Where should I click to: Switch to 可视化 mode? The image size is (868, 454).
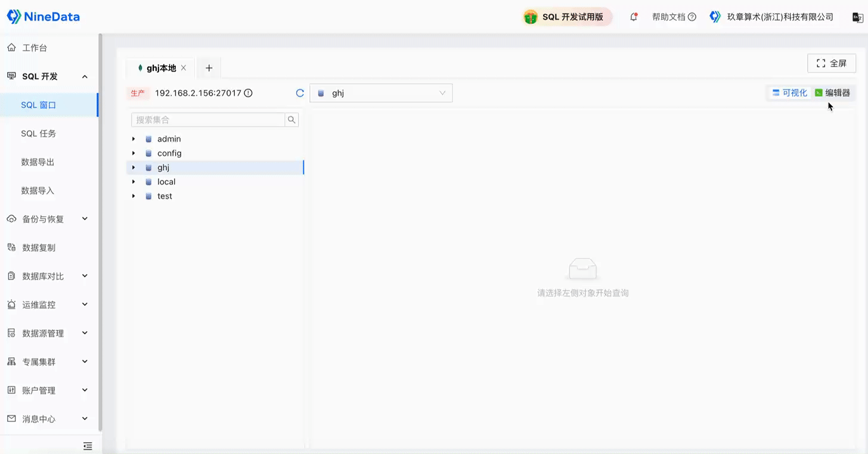[790, 93]
